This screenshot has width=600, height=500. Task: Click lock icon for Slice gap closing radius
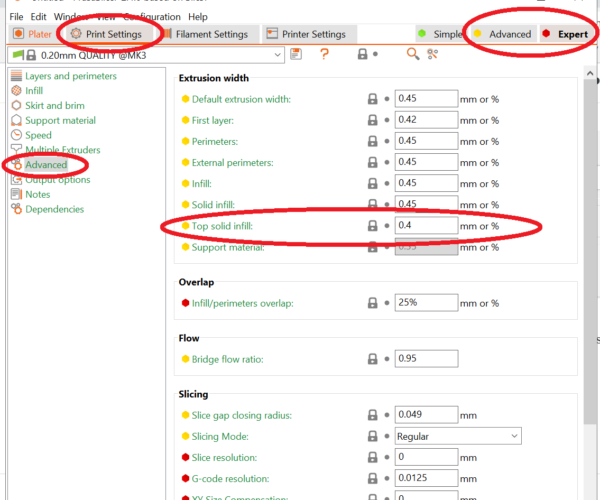tap(372, 415)
